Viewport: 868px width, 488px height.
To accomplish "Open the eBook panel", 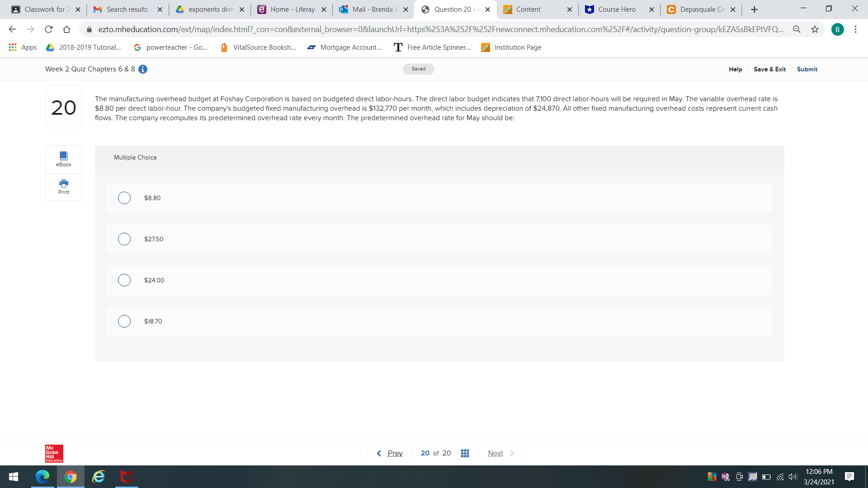I will tap(63, 159).
